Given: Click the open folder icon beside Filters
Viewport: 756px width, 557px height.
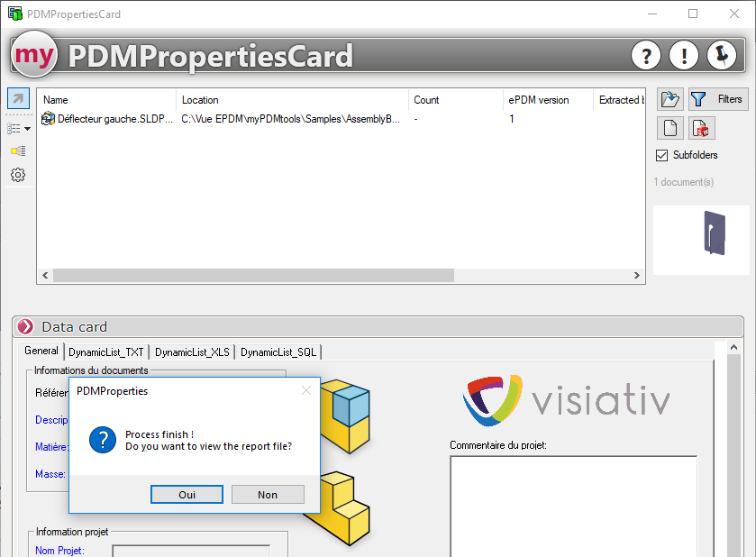Looking at the screenshot, I should pyautogui.click(x=669, y=99).
